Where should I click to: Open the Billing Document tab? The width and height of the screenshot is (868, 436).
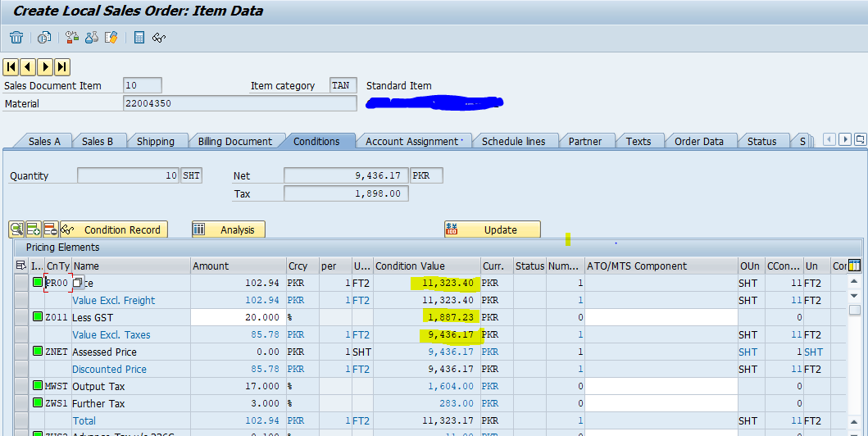(x=234, y=141)
